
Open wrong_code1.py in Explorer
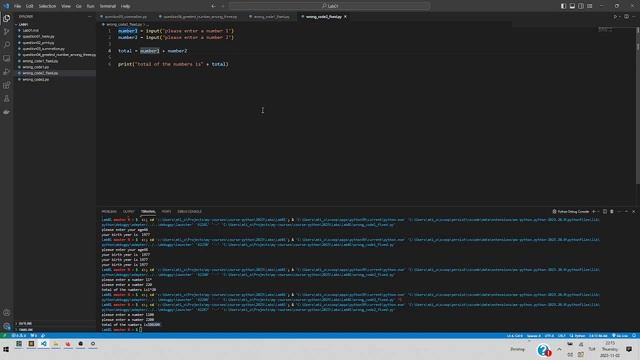36,67
